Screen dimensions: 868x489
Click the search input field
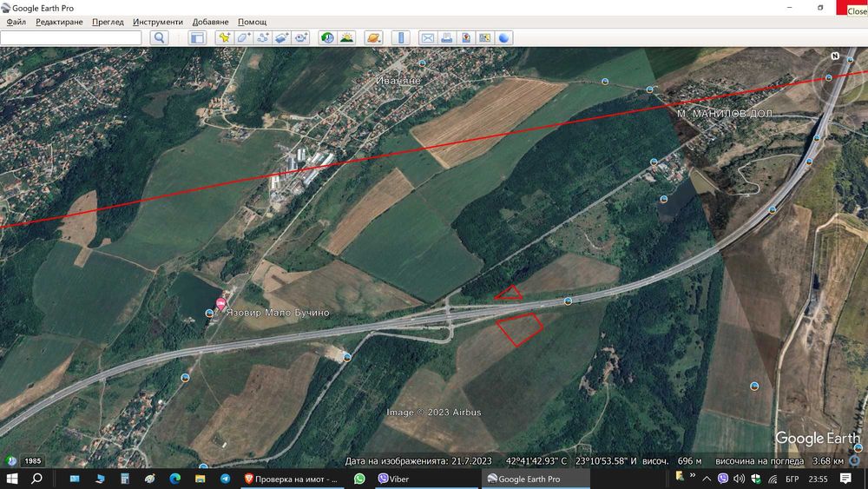pyautogui.click(x=71, y=37)
